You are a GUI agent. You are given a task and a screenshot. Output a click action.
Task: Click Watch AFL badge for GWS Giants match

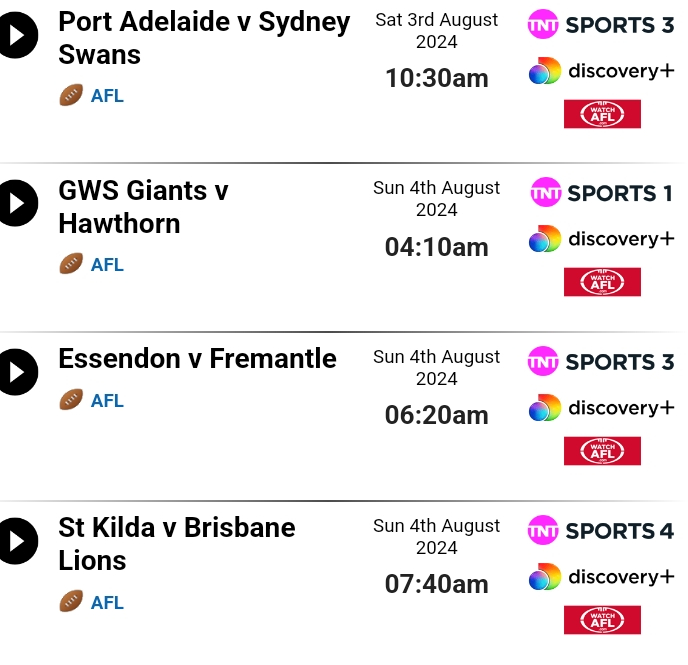[x=602, y=282]
